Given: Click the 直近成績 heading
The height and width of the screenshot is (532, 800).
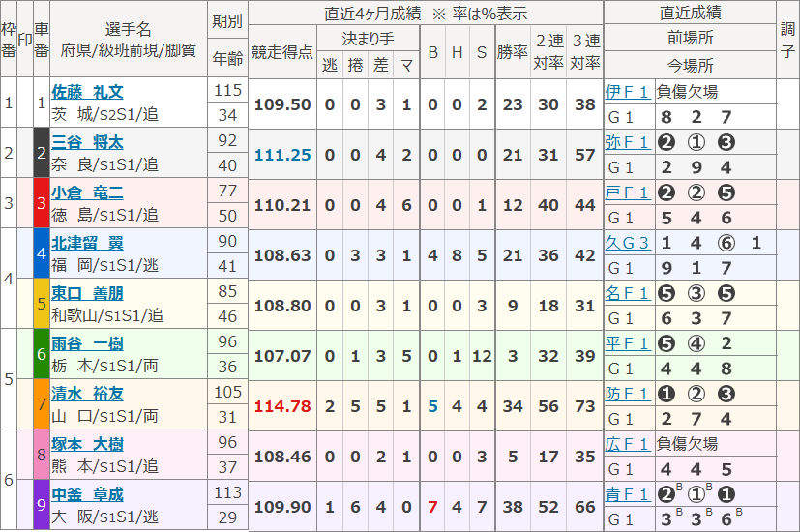Looking at the screenshot, I should [691, 13].
